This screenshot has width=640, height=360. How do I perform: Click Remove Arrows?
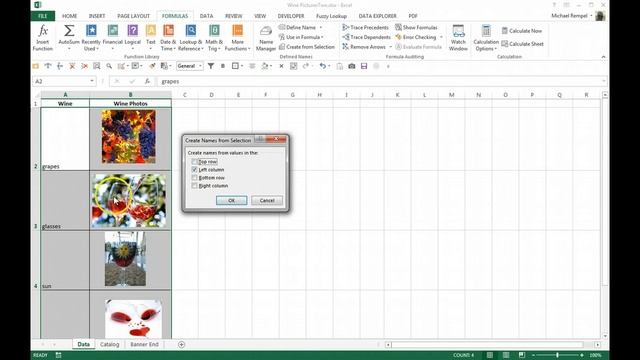(x=364, y=47)
